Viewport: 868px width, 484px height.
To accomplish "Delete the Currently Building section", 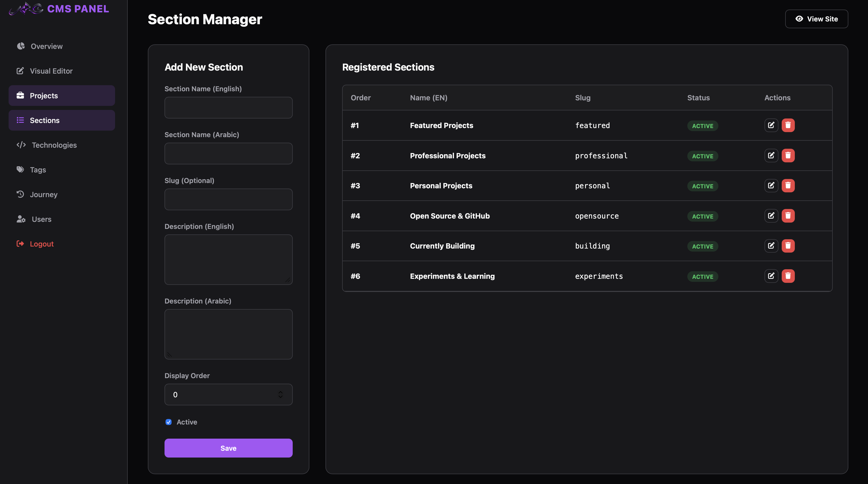I will pyautogui.click(x=788, y=246).
